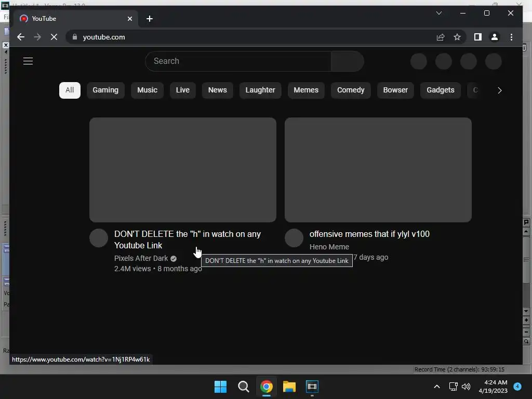The image size is (532, 399).
Task: Select the Comedy filter chip
Action: coord(351,90)
